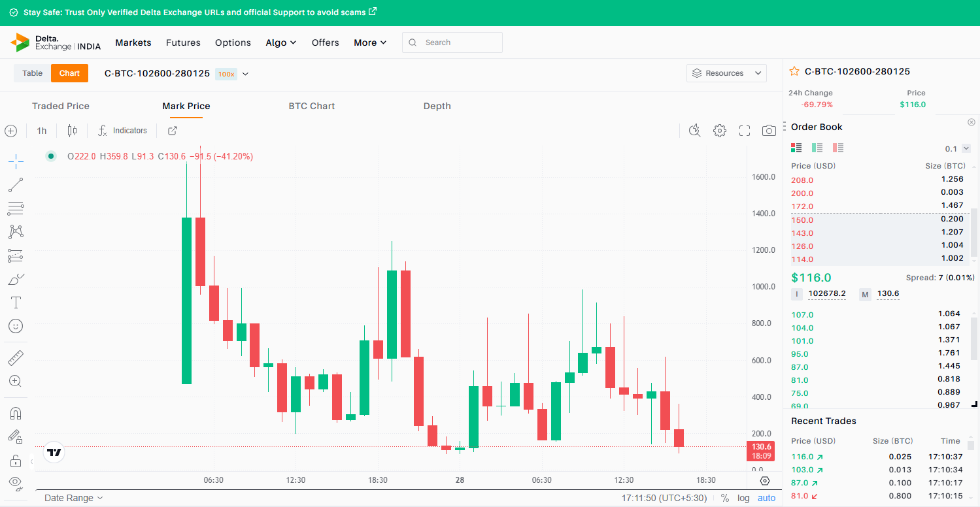This screenshot has height=507, width=980.
Task: Show both bids and asks in order book
Action: [x=796, y=148]
